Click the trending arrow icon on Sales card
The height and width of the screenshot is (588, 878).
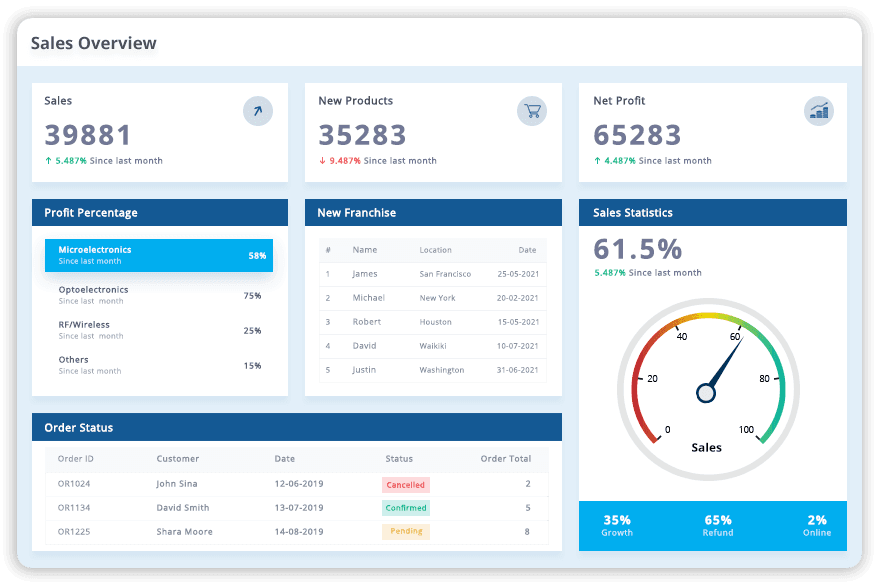point(257,110)
